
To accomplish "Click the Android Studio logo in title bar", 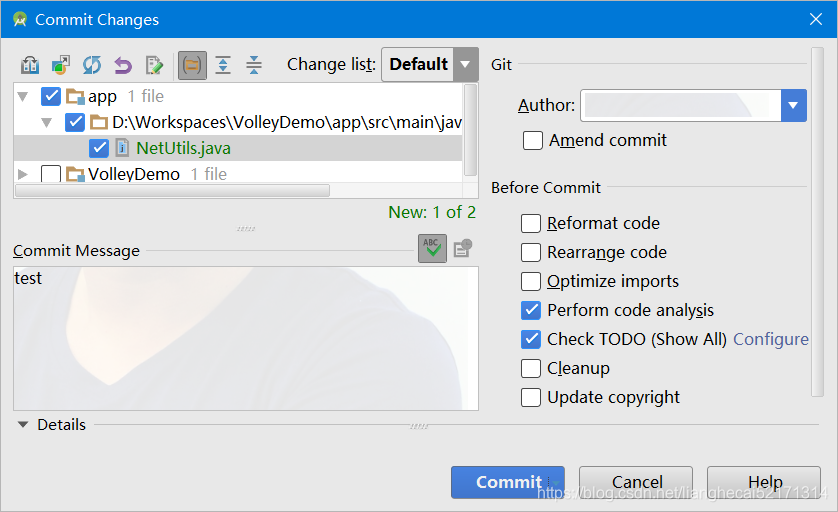I will 20,20.
